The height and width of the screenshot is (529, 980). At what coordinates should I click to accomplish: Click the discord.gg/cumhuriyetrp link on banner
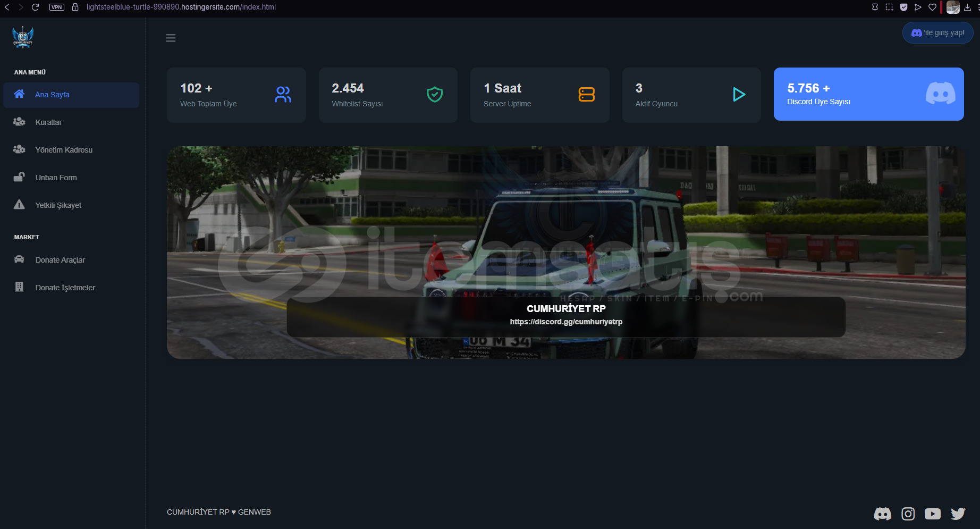point(566,322)
